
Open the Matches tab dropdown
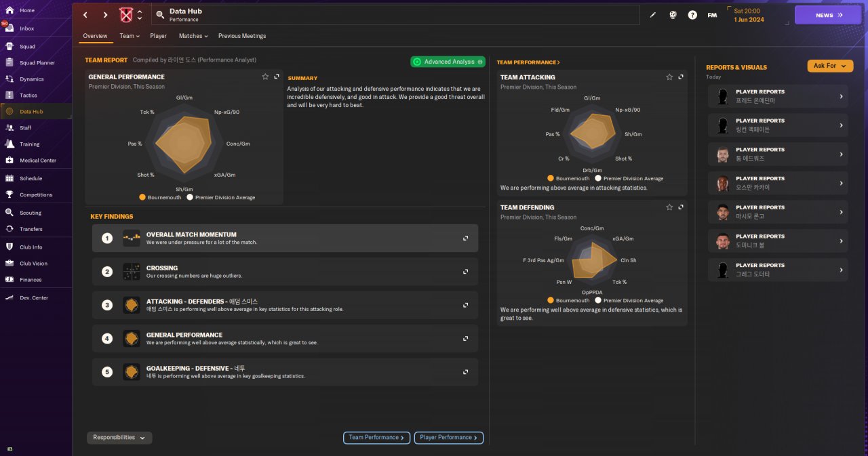[193, 36]
